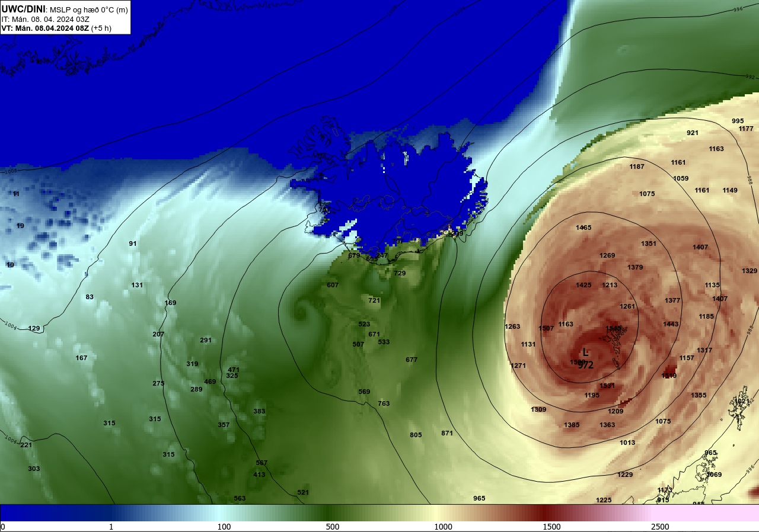Click the 1425 height value
This screenshot has height=532, width=759.
click(583, 285)
